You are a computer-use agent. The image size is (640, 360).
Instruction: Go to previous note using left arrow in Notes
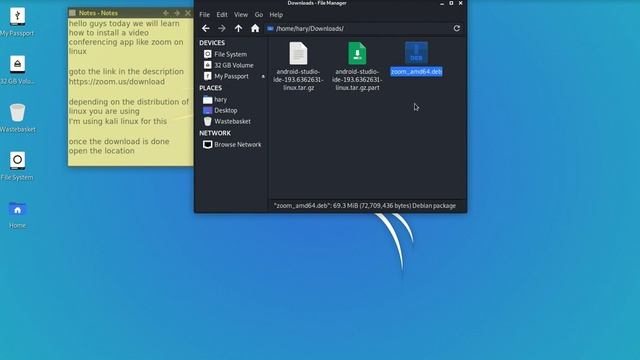click(x=166, y=13)
